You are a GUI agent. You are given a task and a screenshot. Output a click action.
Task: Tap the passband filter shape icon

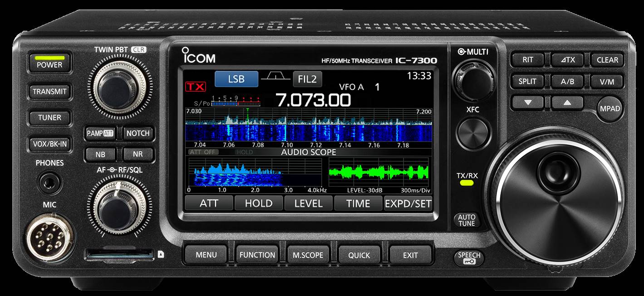point(275,77)
